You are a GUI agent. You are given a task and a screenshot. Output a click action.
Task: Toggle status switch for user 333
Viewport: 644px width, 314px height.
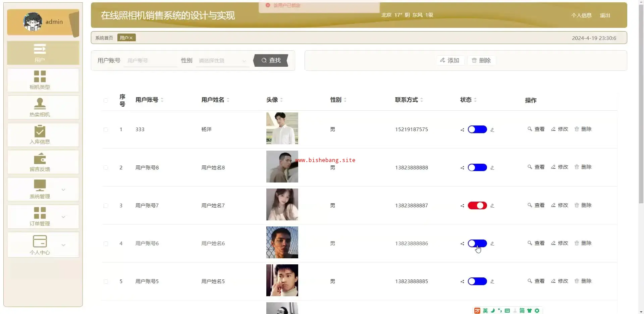point(477,129)
